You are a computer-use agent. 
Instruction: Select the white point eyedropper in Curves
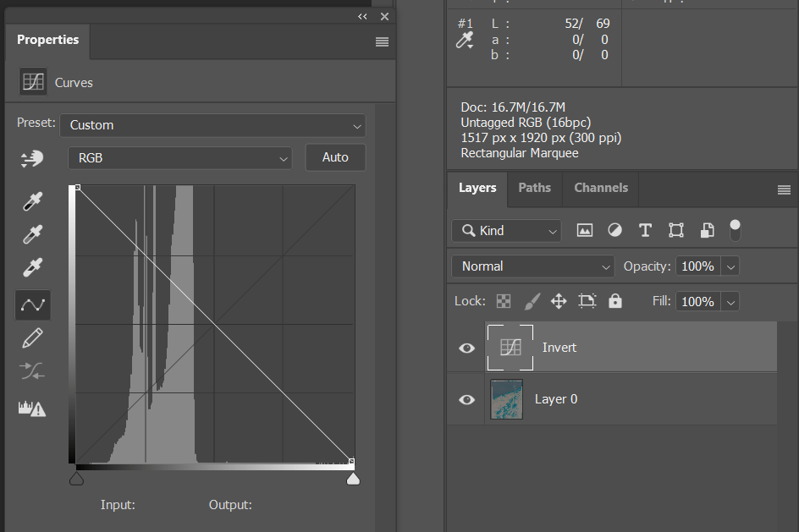32,269
